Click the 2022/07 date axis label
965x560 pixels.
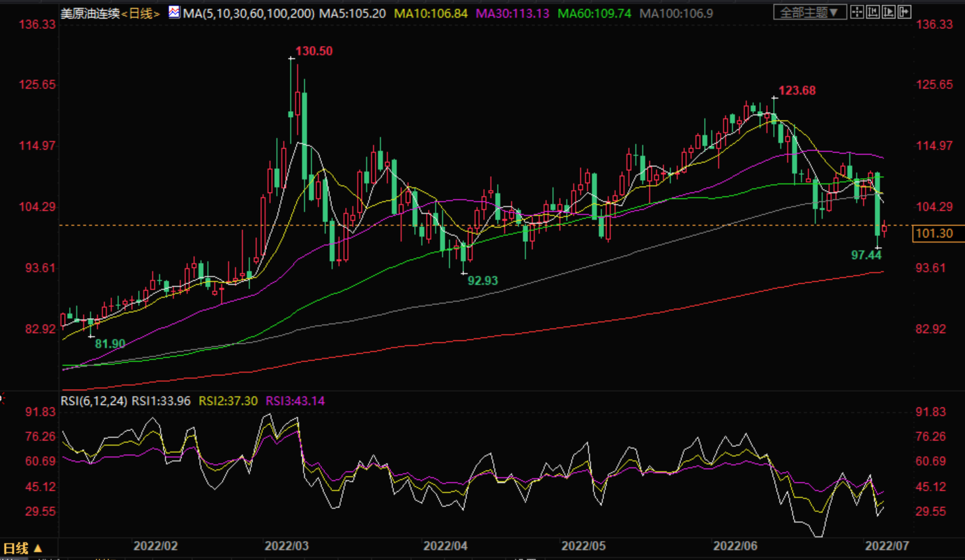tap(887, 546)
